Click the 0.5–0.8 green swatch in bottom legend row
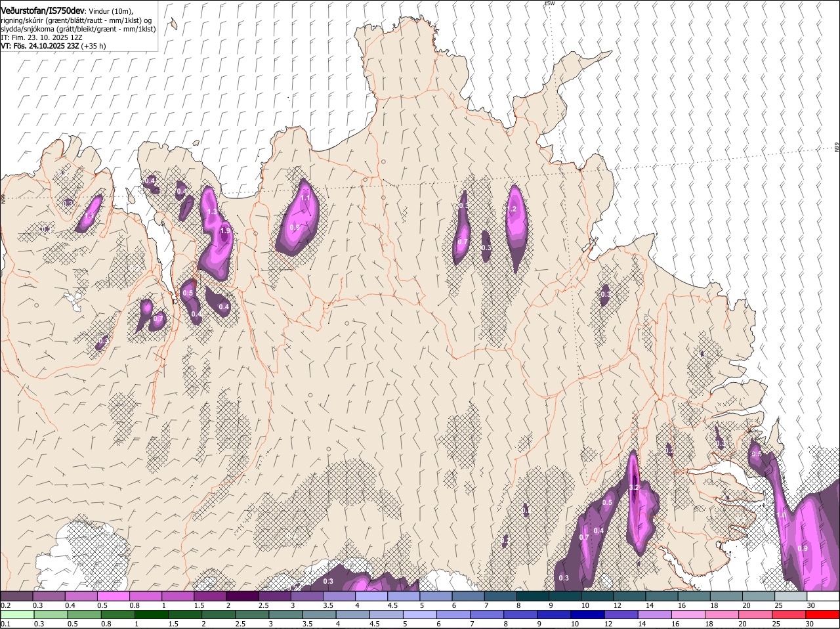Screen dimensions: 840x629 (x=85, y=615)
